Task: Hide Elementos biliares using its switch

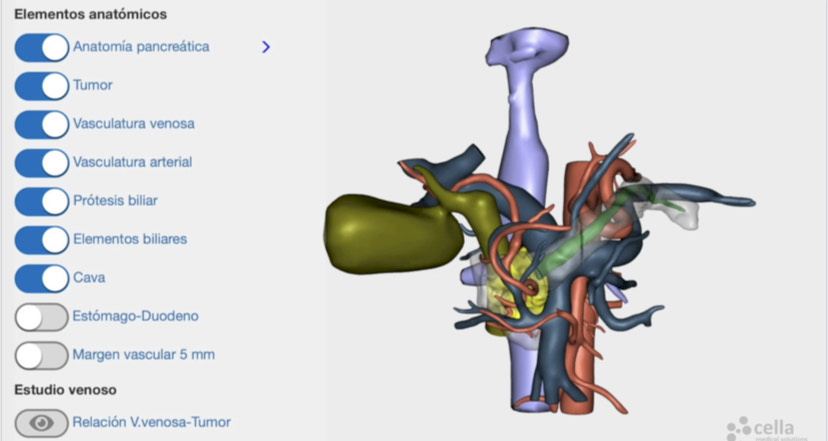Action: pyautogui.click(x=42, y=239)
